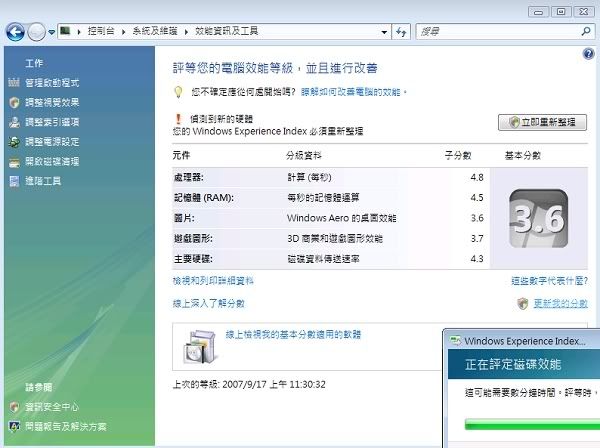
Task: Select the 記憶體 (RAM) row label
Action: [204, 197]
